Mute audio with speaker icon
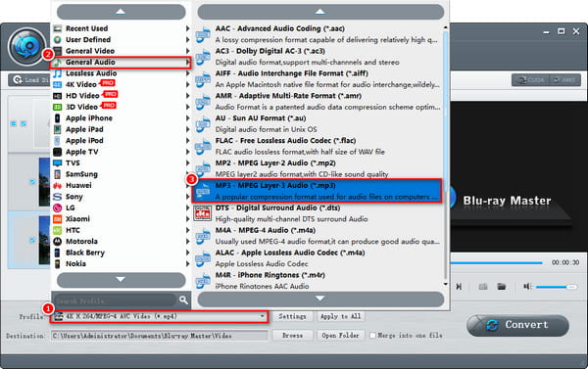The height and width of the screenshot is (369, 588). coord(528,287)
